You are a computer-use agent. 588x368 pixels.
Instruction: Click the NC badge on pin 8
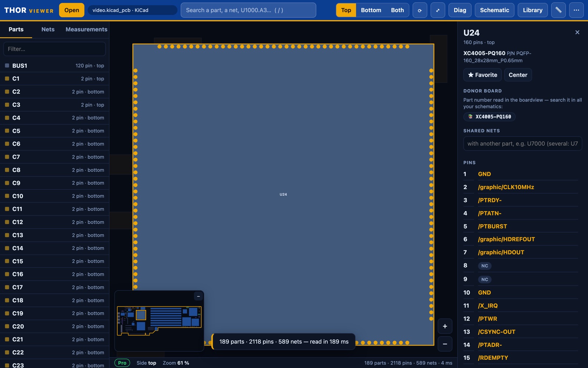click(485, 266)
